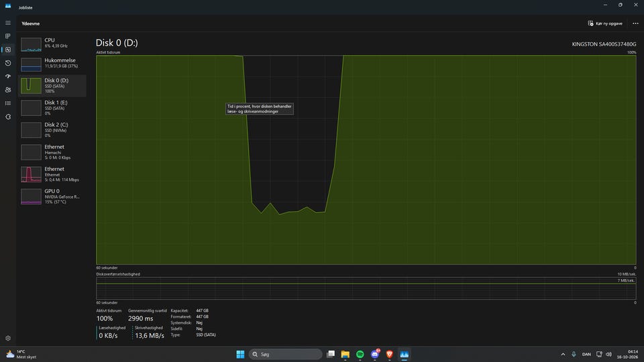Click the Type SSD (SATA) value
This screenshot has height=362, width=644.
[206, 335]
